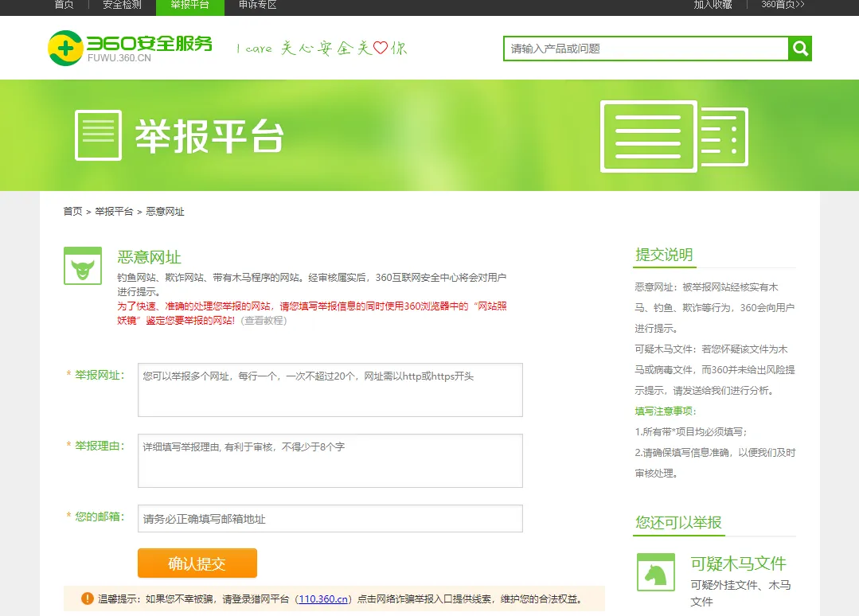Click the green search magnifier button
The image size is (859, 616).
point(800,49)
